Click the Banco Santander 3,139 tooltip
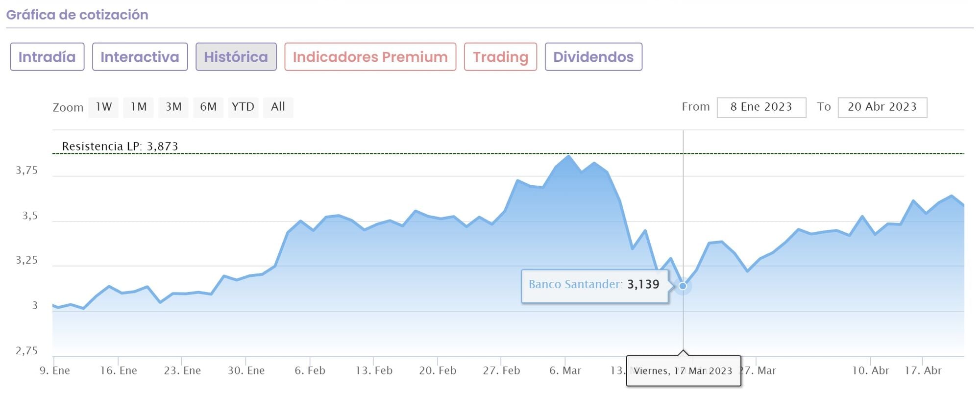Screen dimensions: 980x394 point(594,285)
